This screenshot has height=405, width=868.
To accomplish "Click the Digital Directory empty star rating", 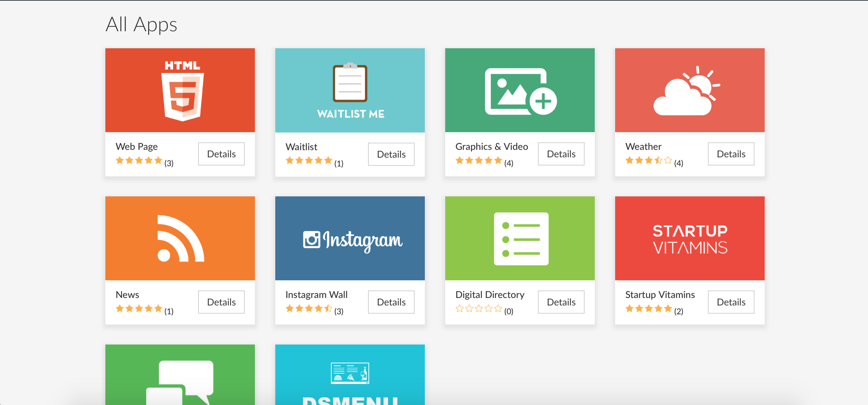I will pyautogui.click(x=479, y=309).
